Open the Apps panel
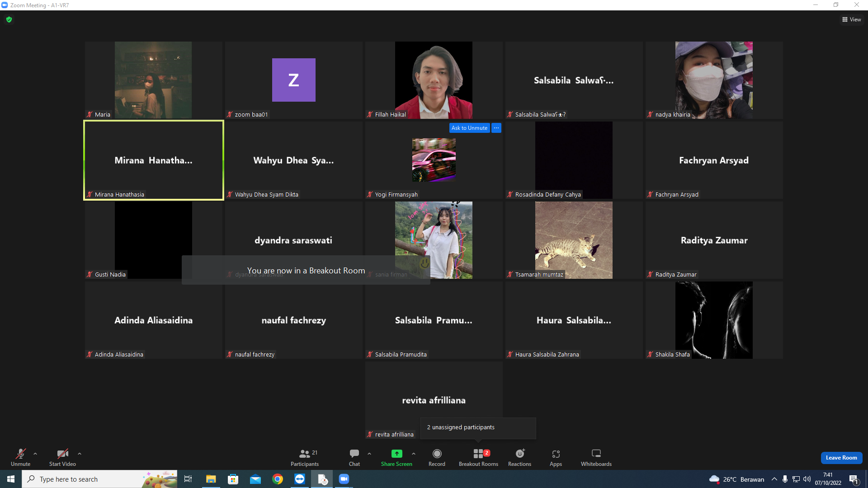Image resolution: width=868 pixels, height=488 pixels. point(556,457)
